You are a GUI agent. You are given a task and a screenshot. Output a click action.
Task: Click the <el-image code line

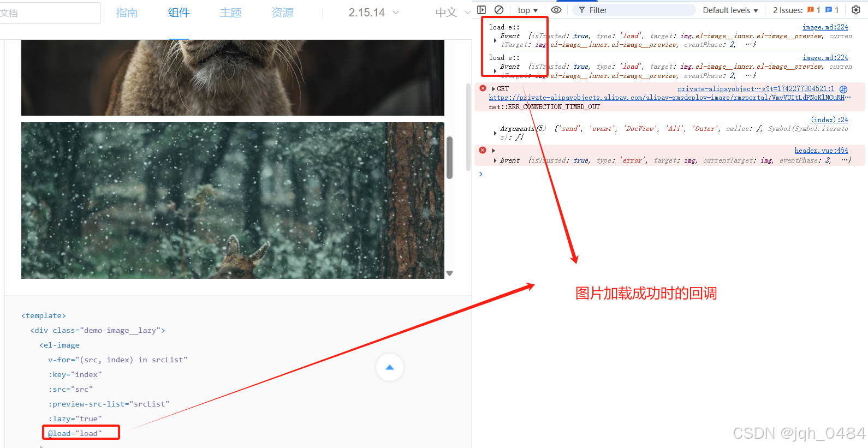point(60,345)
